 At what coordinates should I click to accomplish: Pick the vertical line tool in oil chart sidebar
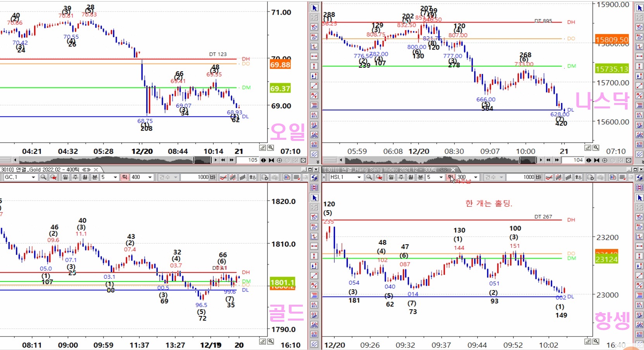click(314, 66)
